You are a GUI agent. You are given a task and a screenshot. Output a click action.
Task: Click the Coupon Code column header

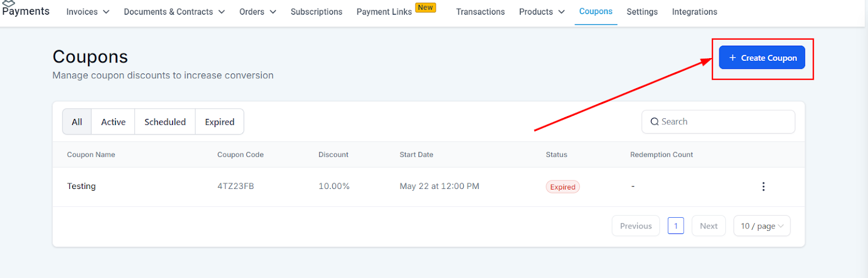240,155
